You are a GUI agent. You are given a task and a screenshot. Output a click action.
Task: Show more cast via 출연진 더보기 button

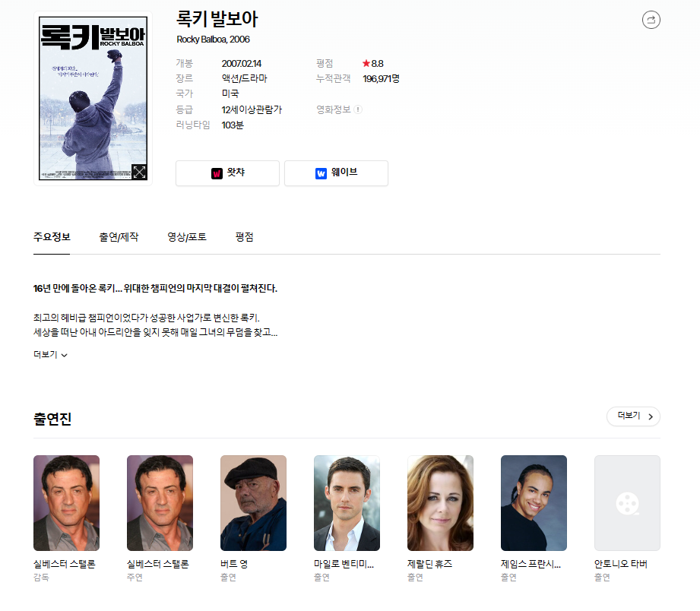633,416
